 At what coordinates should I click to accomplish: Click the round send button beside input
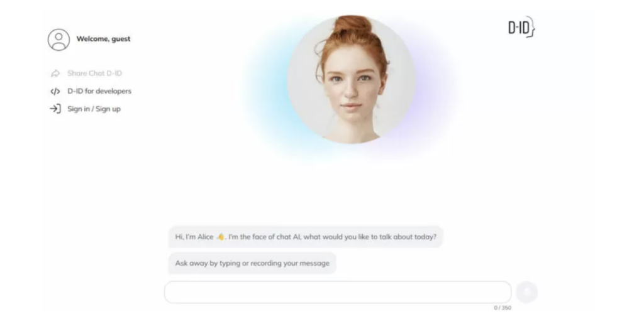pyautogui.click(x=527, y=292)
